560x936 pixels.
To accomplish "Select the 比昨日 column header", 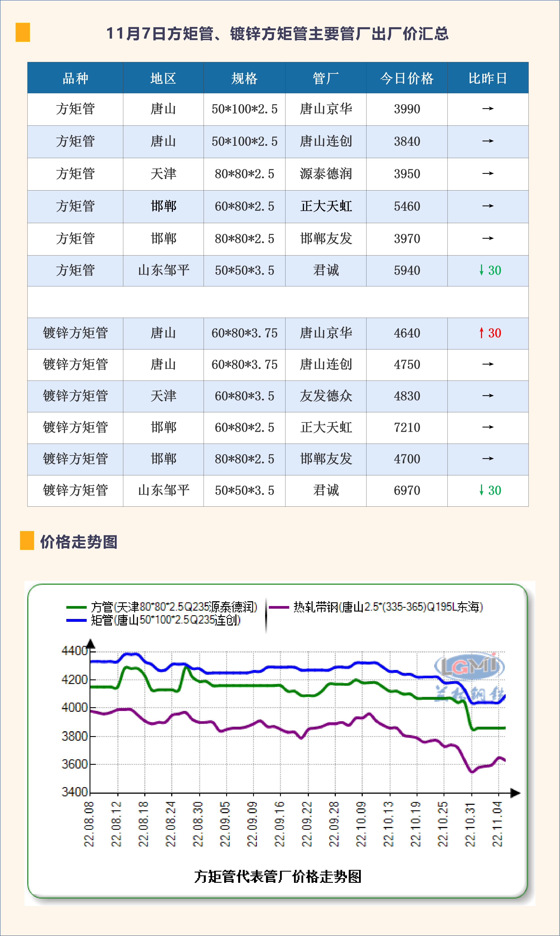I will coord(488,78).
